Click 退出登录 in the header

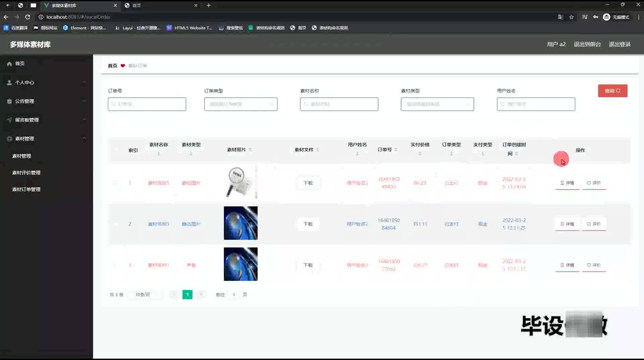[620, 44]
